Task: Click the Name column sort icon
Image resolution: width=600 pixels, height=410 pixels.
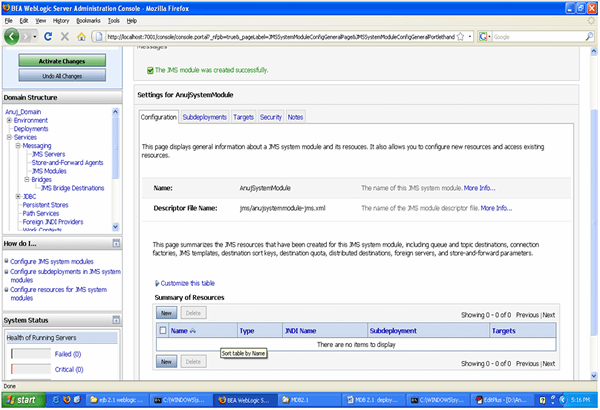Action: tap(192, 330)
